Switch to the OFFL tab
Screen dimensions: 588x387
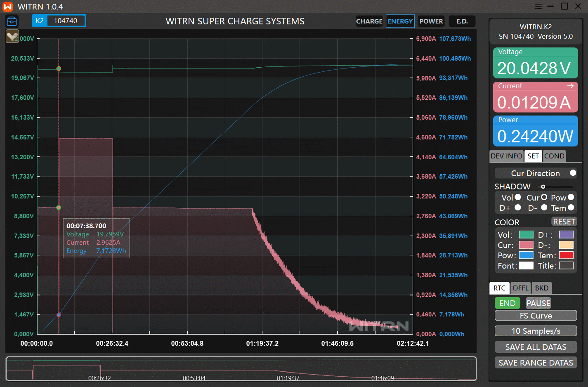(520, 288)
